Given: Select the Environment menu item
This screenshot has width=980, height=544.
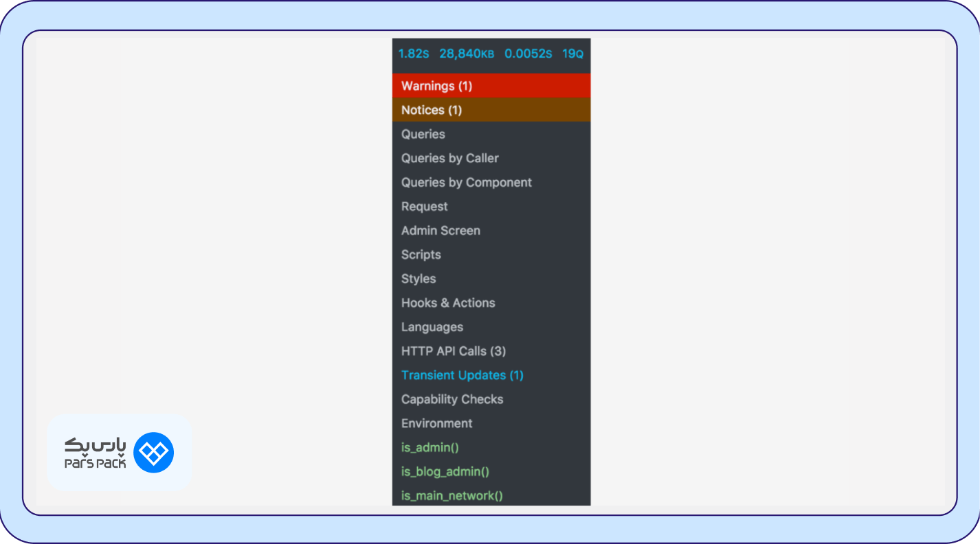Looking at the screenshot, I should pos(436,423).
